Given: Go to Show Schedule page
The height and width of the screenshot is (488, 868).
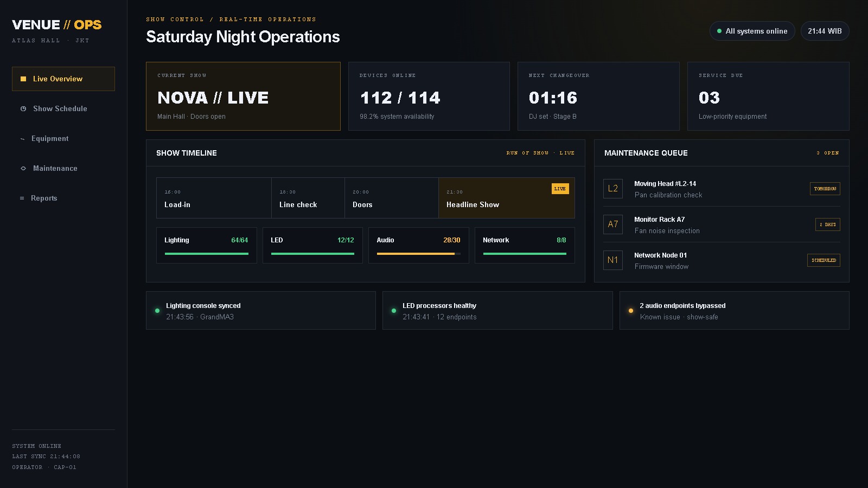Looking at the screenshot, I should click(x=63, y=108).
